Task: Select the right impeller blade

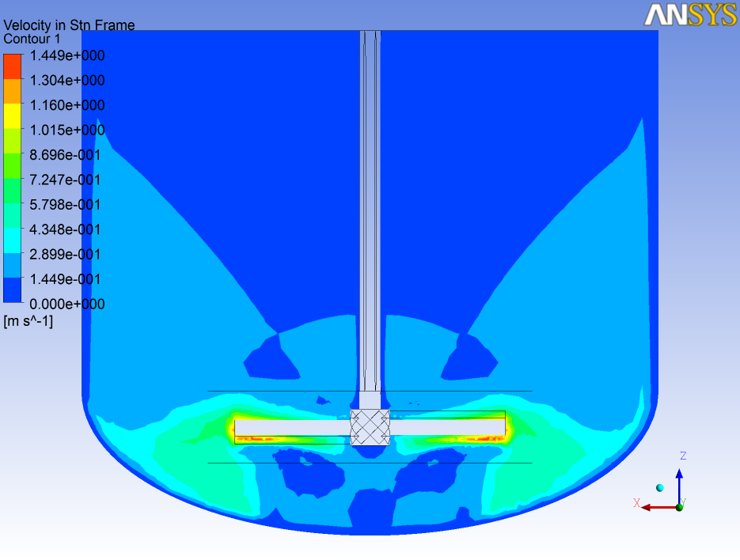Action: [x=447, y=427]
